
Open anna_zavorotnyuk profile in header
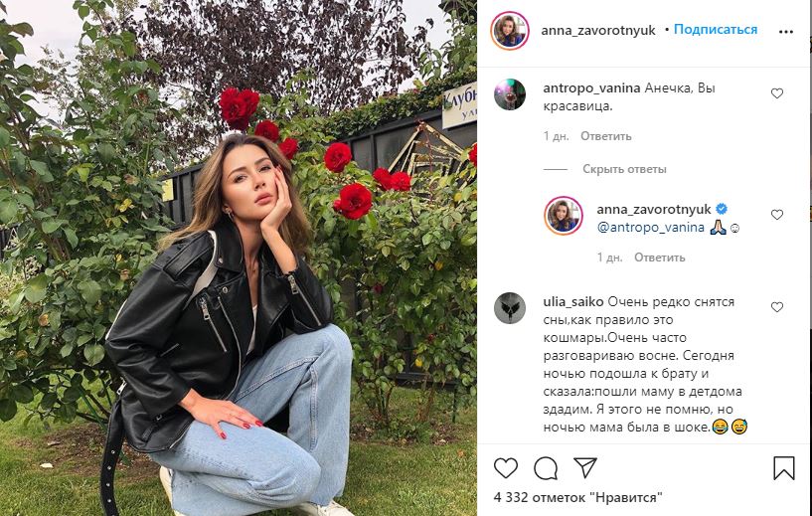tap(598, 31)
